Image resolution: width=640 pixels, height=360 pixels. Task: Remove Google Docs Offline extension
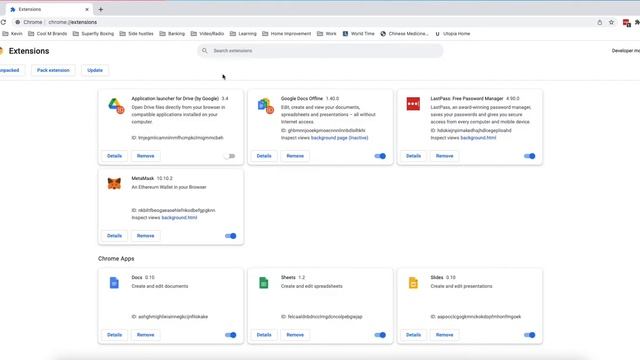click(x=295, y=156)
